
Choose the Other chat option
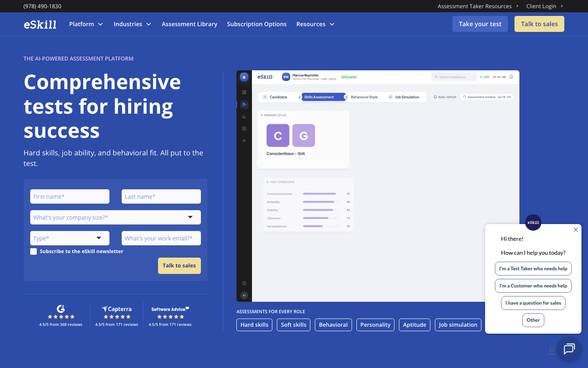pos(533,320)
